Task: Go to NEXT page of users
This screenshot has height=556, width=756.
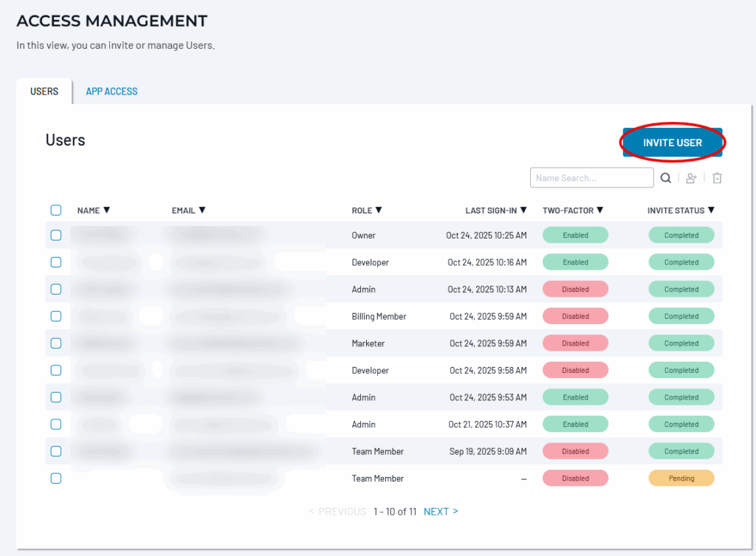Action: pyautogui.click(x=441, y=512)
